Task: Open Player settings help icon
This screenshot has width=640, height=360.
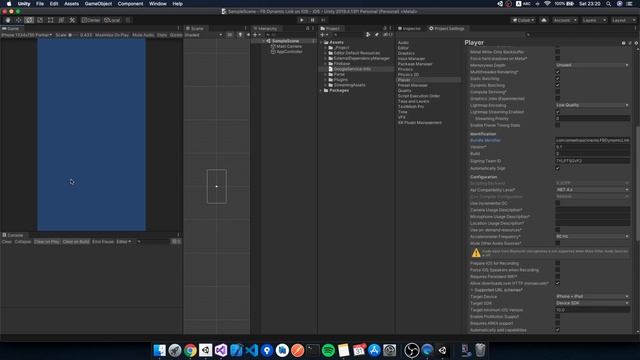Action: pos(623,43)
